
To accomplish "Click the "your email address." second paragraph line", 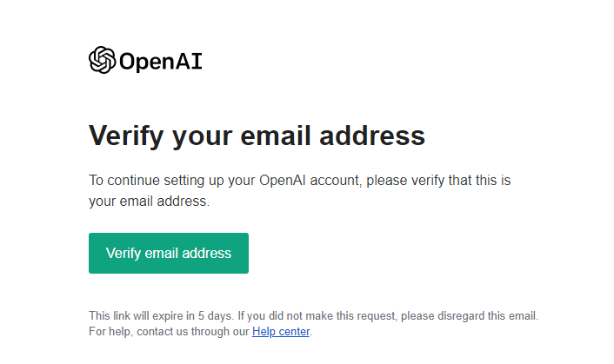I will (149, 201).
